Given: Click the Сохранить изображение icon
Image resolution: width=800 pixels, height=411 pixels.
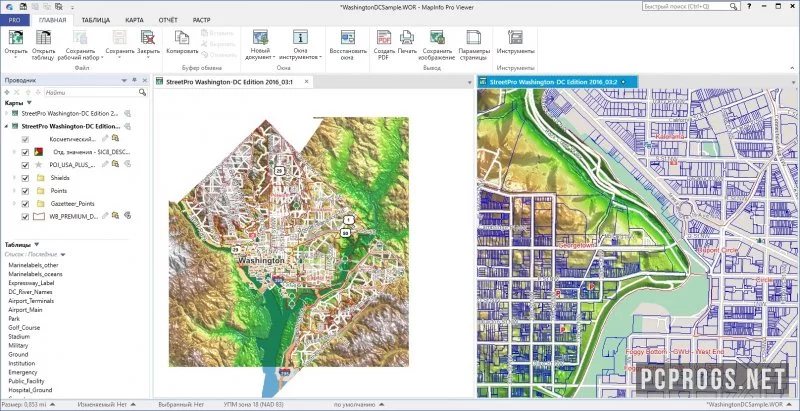Looking at the screenshot, I should [437, 38].
